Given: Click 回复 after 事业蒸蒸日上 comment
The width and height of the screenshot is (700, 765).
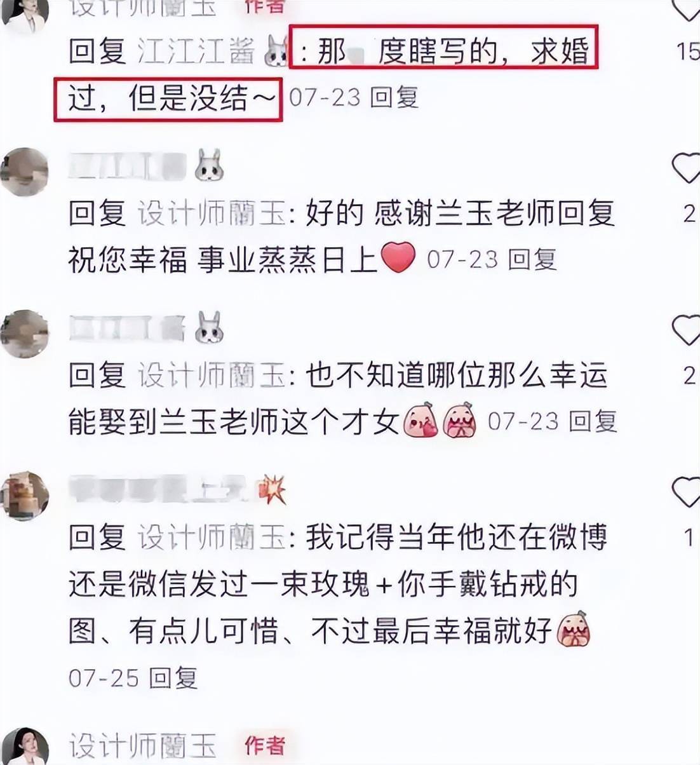Looking at the screenshot, I should point(532,259).
